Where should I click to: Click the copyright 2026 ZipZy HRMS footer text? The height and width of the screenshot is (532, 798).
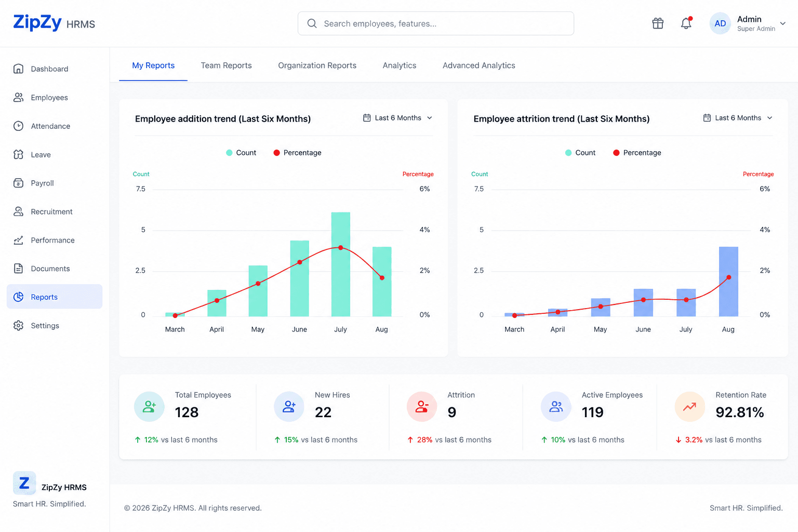193,508
